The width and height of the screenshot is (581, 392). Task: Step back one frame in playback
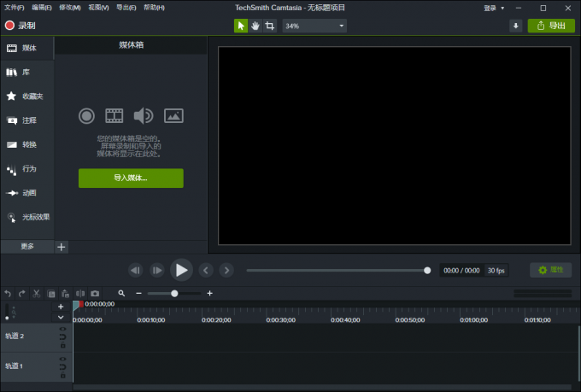coord(136,271)
